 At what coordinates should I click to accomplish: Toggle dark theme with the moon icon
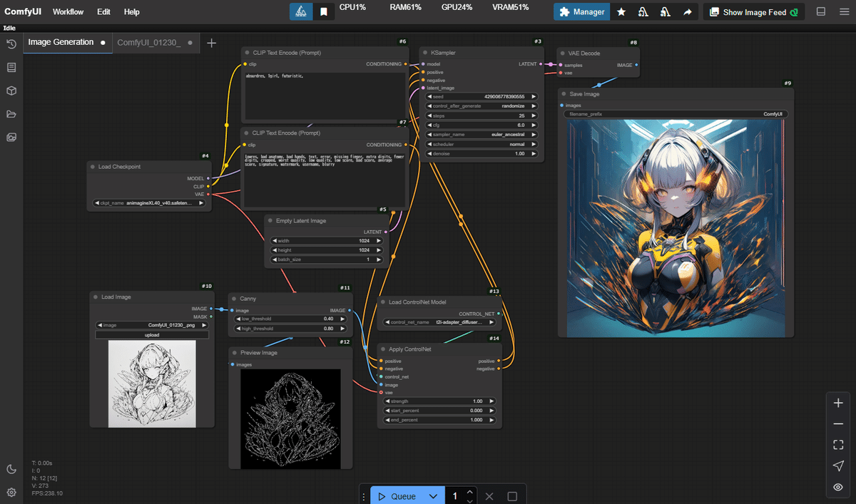point(11,469)
